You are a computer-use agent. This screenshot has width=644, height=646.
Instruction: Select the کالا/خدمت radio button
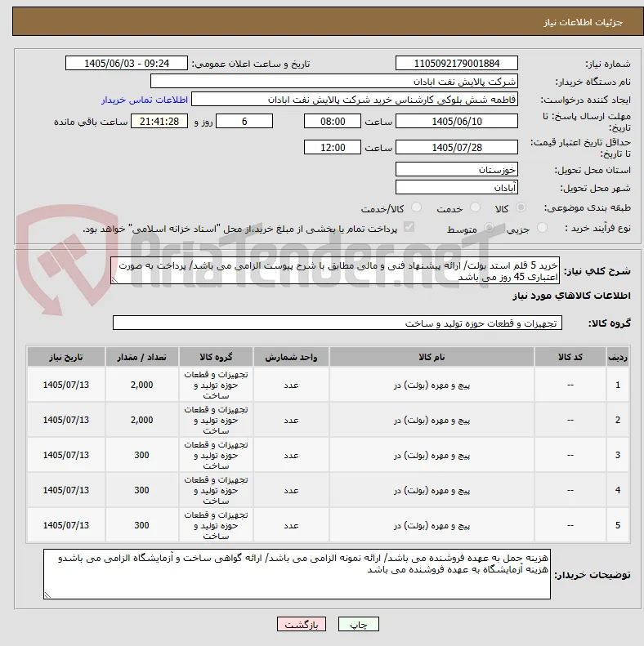tap(417, 207)
